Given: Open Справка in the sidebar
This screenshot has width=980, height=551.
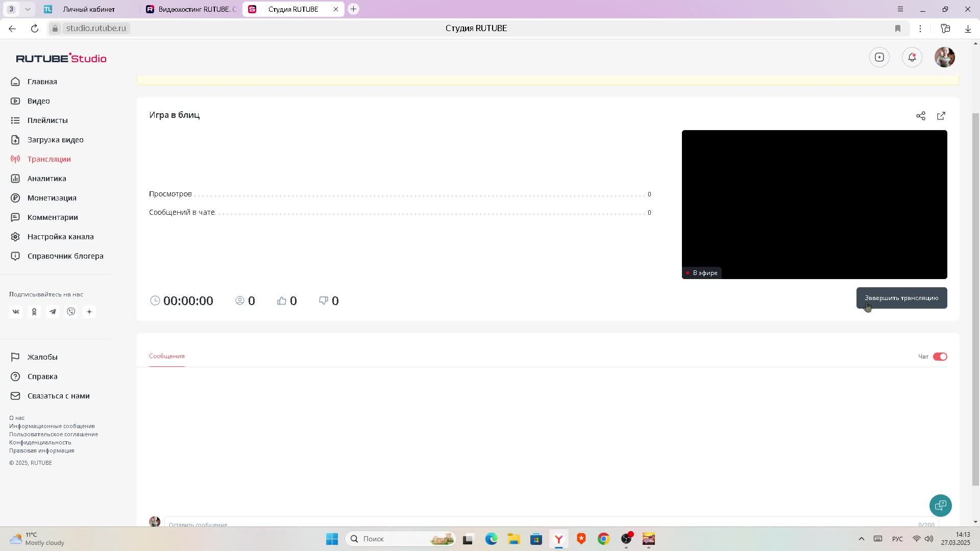Looking at the screenshot, I should coord(34,377).
